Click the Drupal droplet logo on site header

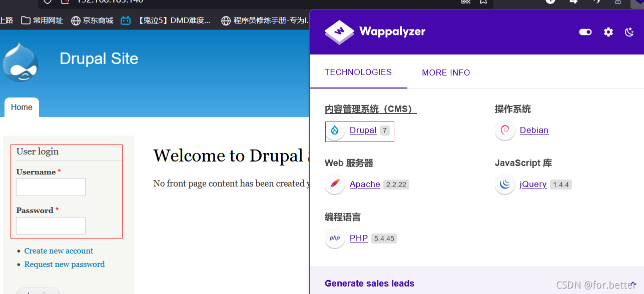coord(20,62)
